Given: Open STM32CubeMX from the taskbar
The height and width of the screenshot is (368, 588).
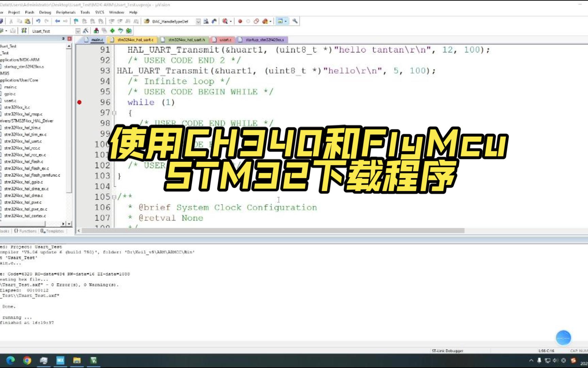Looking at the screenshot, I should coord(60,360).
